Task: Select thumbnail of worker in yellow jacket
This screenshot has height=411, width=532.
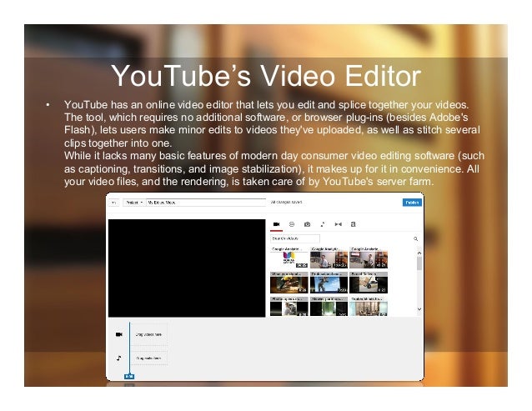Action: click(289, 284)
